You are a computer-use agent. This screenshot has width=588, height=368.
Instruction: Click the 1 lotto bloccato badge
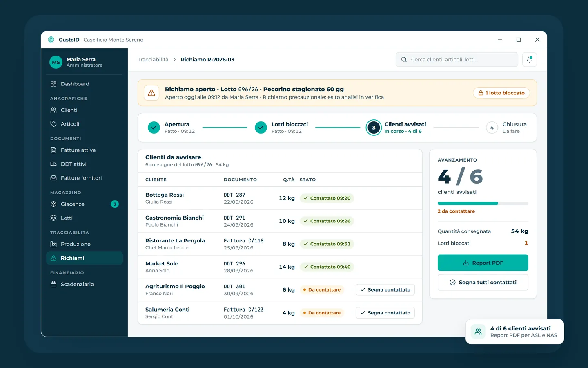pyautogui.click(x=501, y=93)
